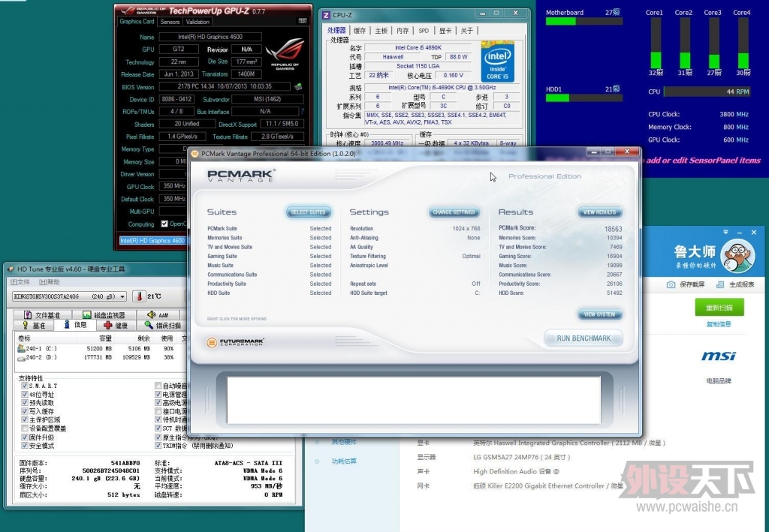This screenshot has height=532, width=769.
Task: Click the C: drive icon in HD Tune list
Action: [x=21, y=348]
